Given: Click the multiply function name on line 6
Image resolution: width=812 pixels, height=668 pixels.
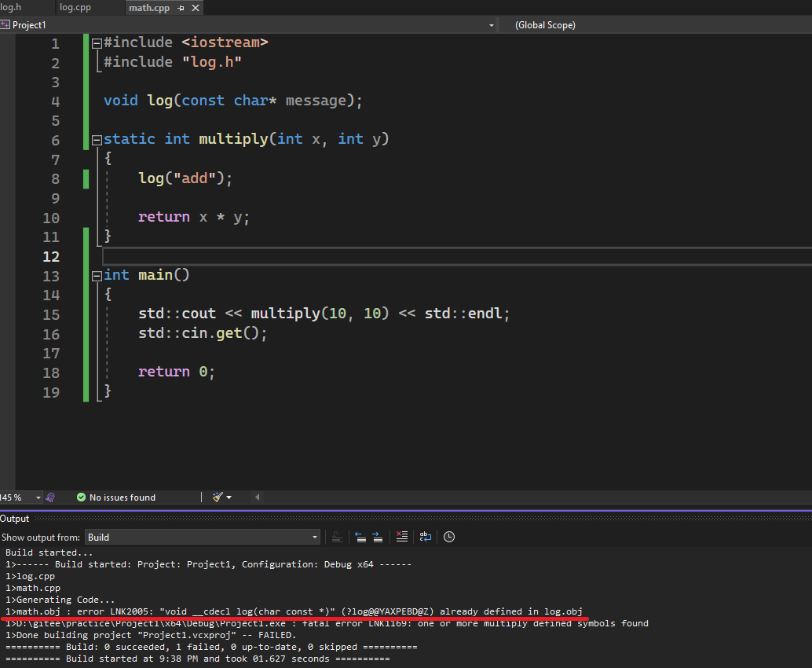Looking at the screenshot, I should (233, 139).
